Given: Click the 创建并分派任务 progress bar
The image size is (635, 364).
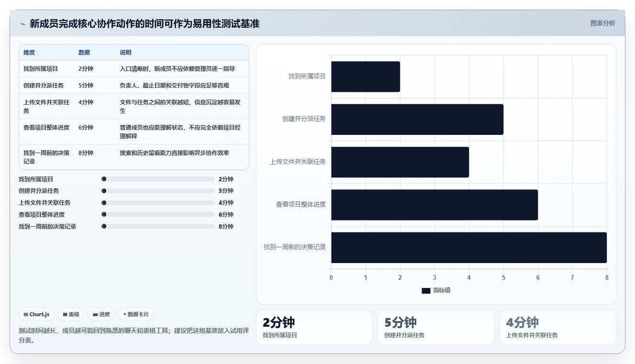Looking at the screenshot, I should (158, 191).
